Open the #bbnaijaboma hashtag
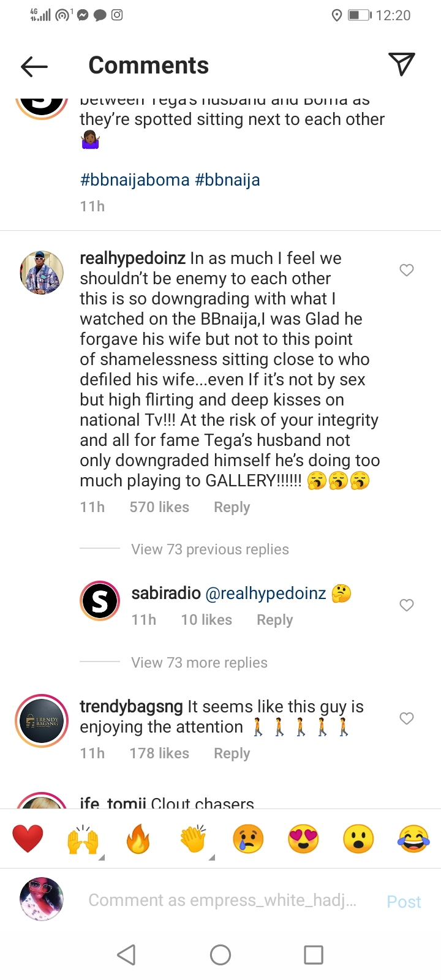The image size is (441, 980). point(135,180)
